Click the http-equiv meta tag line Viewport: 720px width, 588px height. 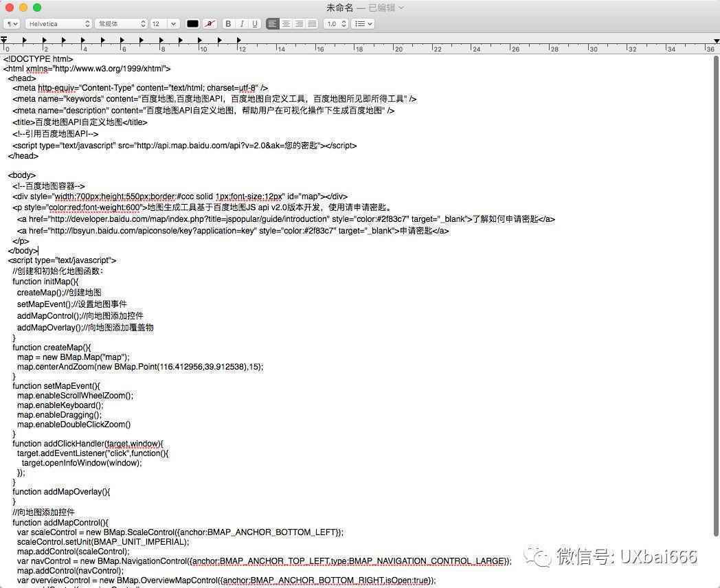tap(140, 88)
